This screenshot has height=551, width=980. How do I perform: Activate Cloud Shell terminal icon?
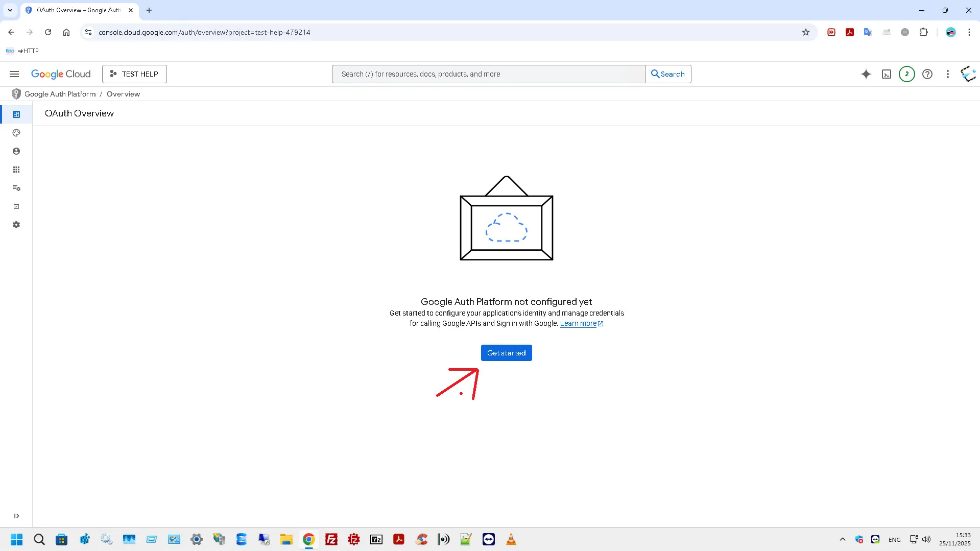[x=887, y=74]
